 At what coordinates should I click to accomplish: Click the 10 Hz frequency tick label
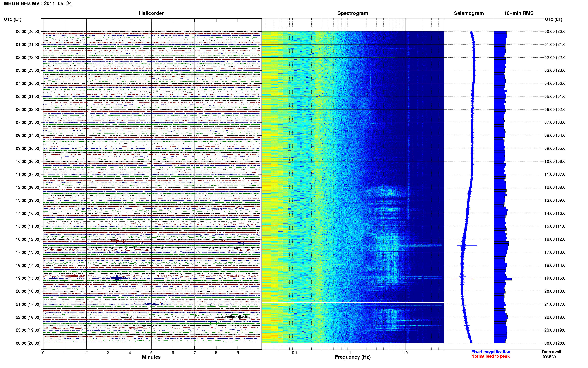(x=405, y=353)
